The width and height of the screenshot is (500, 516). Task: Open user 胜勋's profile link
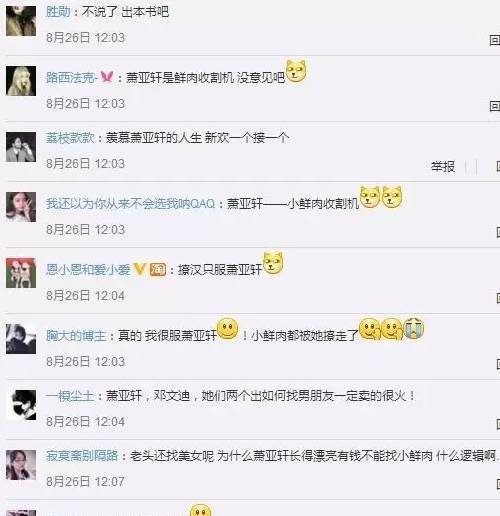pyautogui.click(x=58, y=12)
